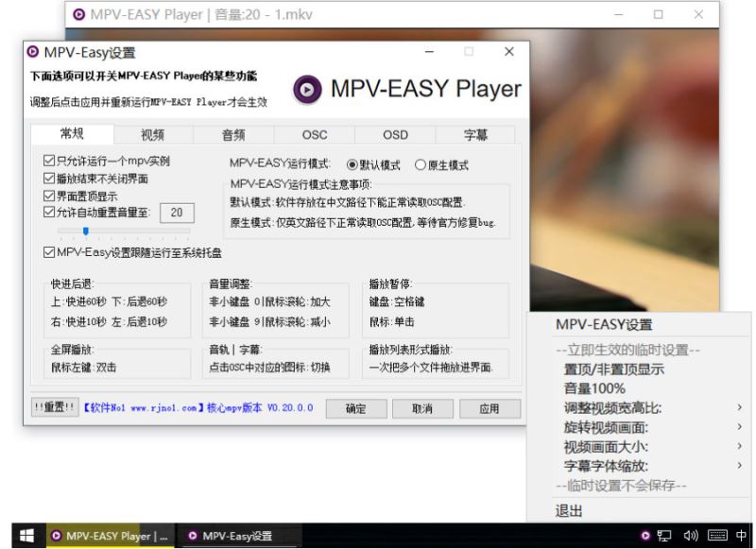The width and height of the screenshot is (756, 549).
Task: Open the network icon in system tray
Action: click(x=664, y=536)
